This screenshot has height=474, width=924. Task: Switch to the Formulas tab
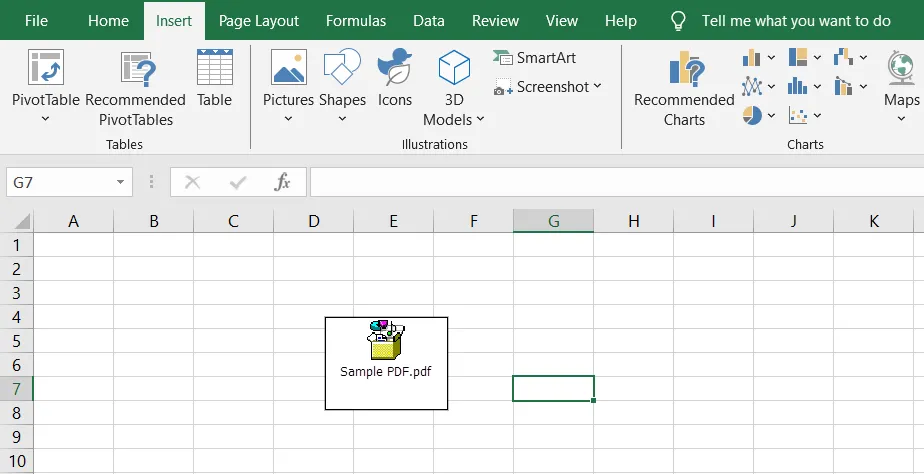click(x=356, y=21)
